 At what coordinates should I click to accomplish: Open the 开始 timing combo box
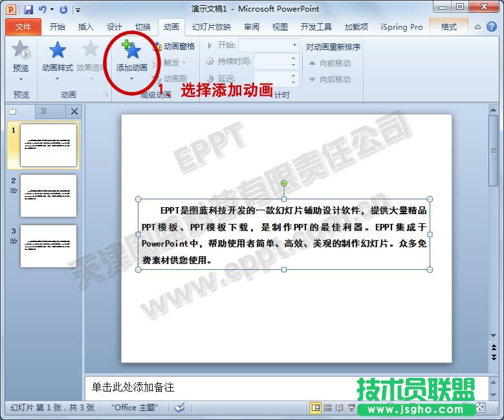[268, 45]
